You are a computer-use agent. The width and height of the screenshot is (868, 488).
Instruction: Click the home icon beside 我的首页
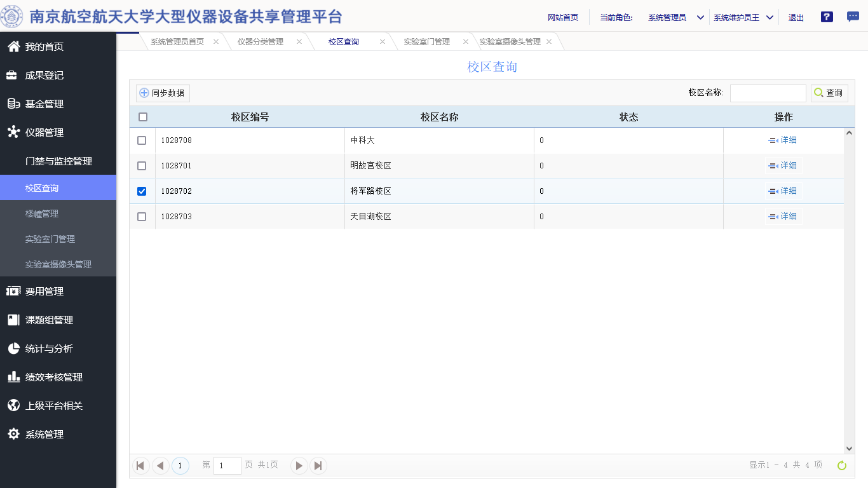coord(13,46)
